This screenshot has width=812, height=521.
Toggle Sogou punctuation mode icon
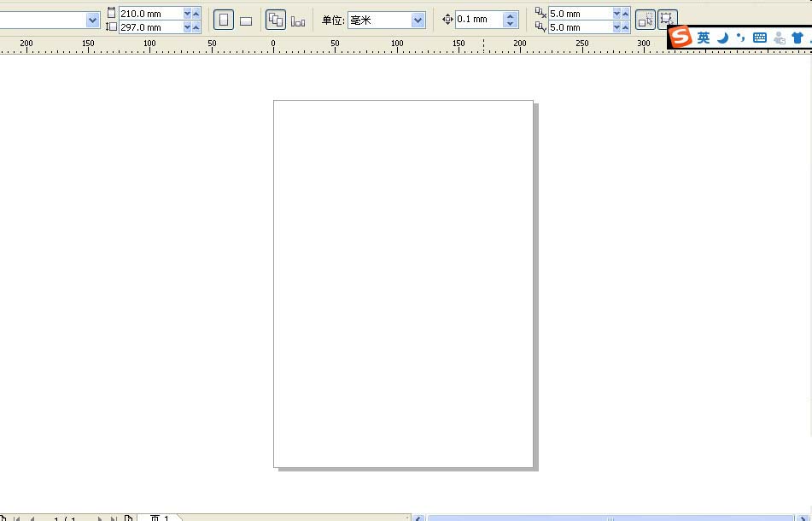coord(740,38)
